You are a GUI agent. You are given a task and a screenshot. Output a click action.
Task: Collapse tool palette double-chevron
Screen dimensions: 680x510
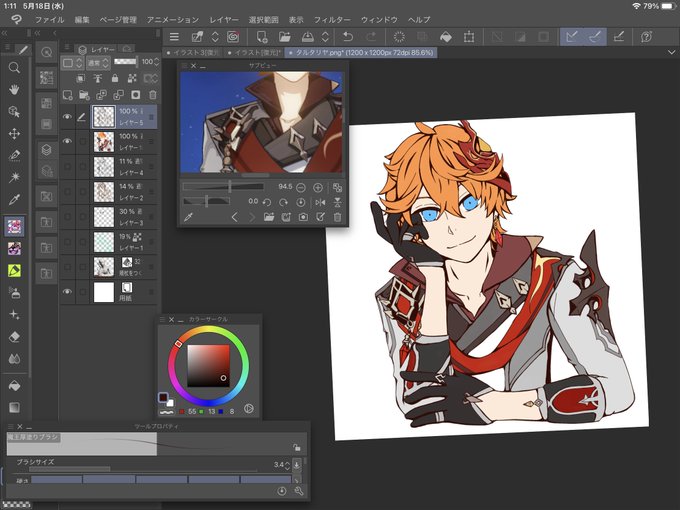[x=4, y=33]
